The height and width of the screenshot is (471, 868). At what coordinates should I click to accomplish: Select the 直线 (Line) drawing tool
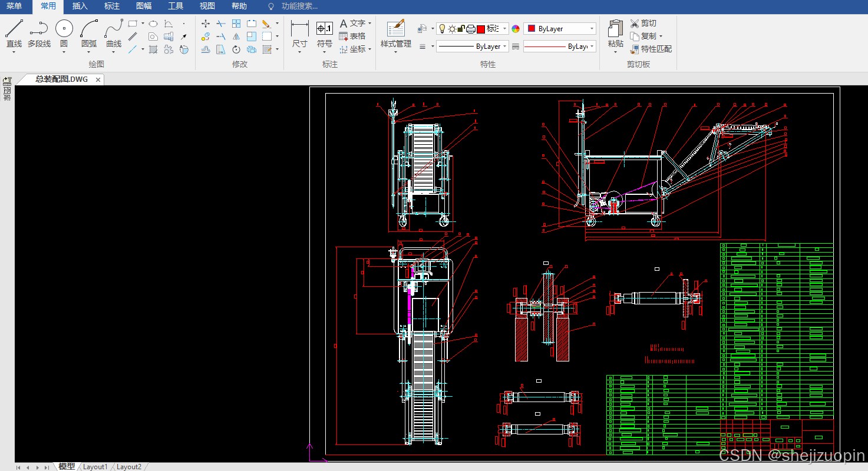pyautogui.click(x=14, y=34)
